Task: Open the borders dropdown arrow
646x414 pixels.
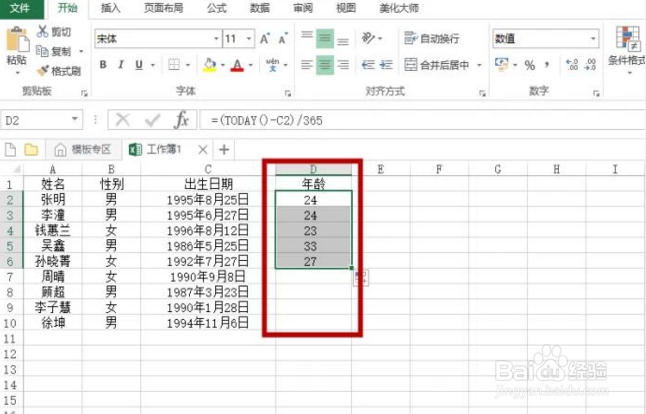Action: [188, 65]
